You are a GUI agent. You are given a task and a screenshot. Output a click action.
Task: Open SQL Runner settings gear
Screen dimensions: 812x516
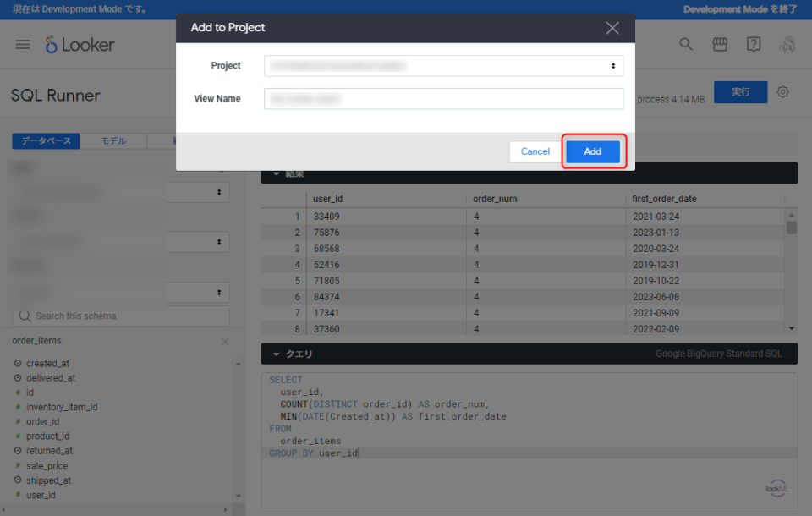[783, 92]
